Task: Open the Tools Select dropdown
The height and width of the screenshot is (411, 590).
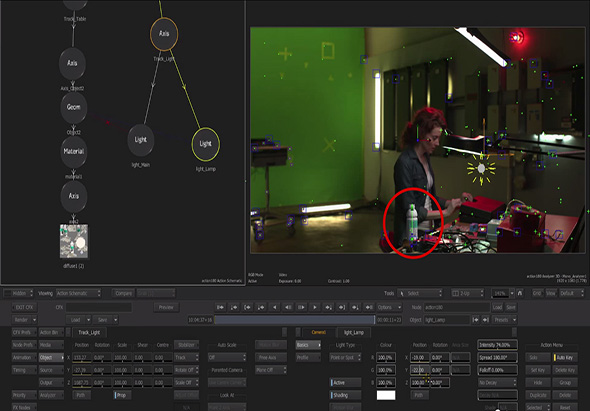Action: [420, 293]
